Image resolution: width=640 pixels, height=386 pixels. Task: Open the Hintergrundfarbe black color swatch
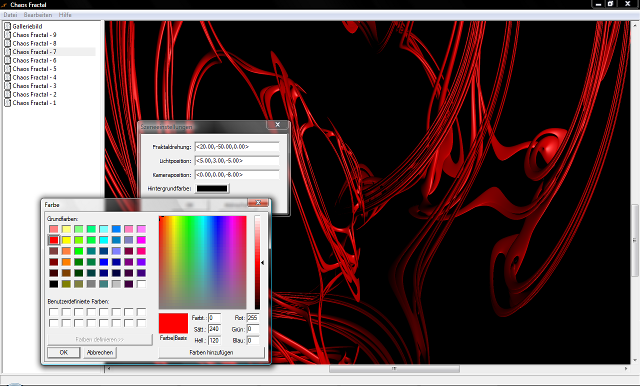click(212, 189)
